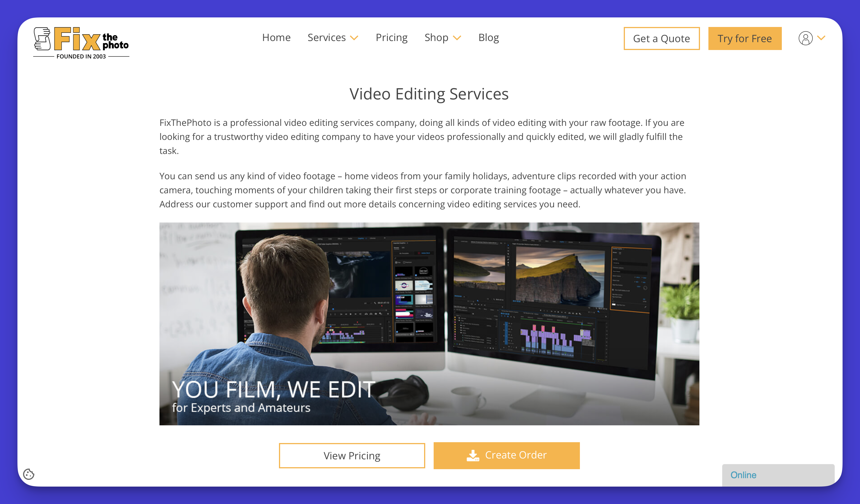Viewport: 860px width, 504px height.
Task: Click the cookie settings icon
Action: pyautogui.click(x=28, y=474)
